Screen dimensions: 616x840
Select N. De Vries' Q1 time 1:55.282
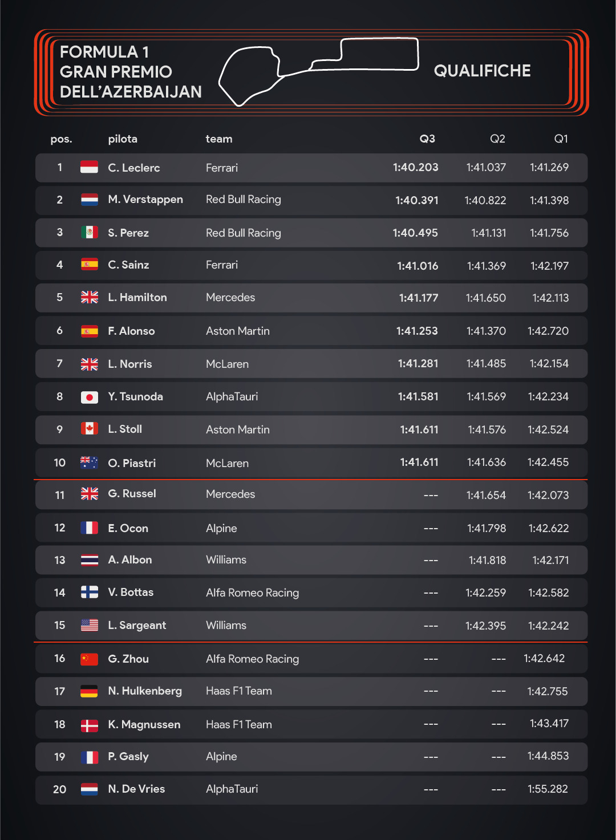[x=548, y=789]
